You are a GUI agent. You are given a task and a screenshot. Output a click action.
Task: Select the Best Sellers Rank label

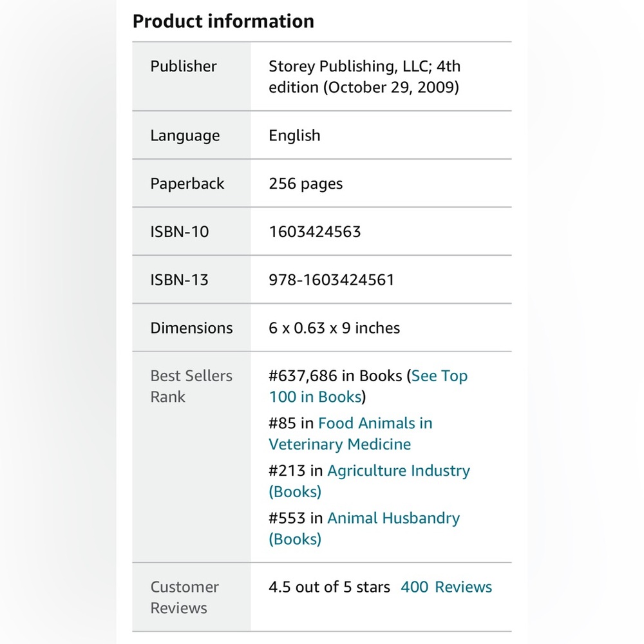point(191,386)
